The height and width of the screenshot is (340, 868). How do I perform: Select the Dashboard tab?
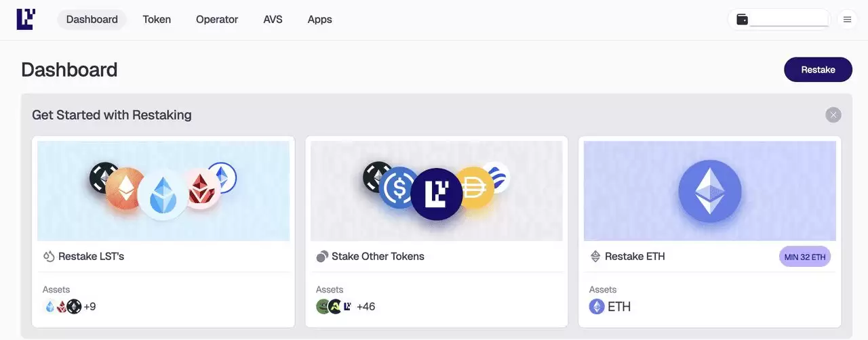[x=92, y=20]
